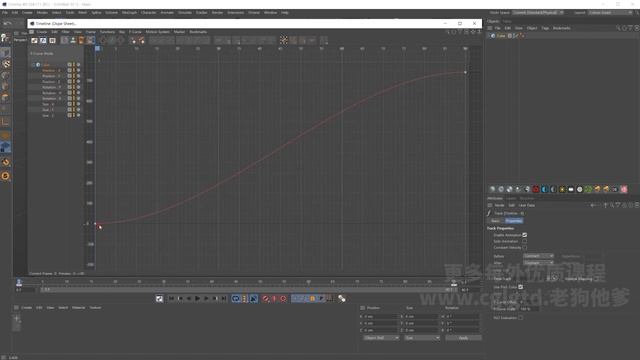Open the Layers tab beside Attributes

click(x=511, y=198)
